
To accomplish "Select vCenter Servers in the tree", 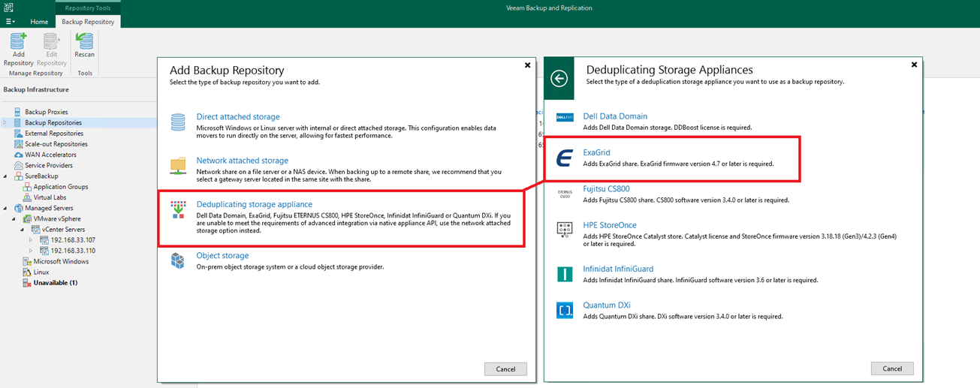I will [64, 230].
